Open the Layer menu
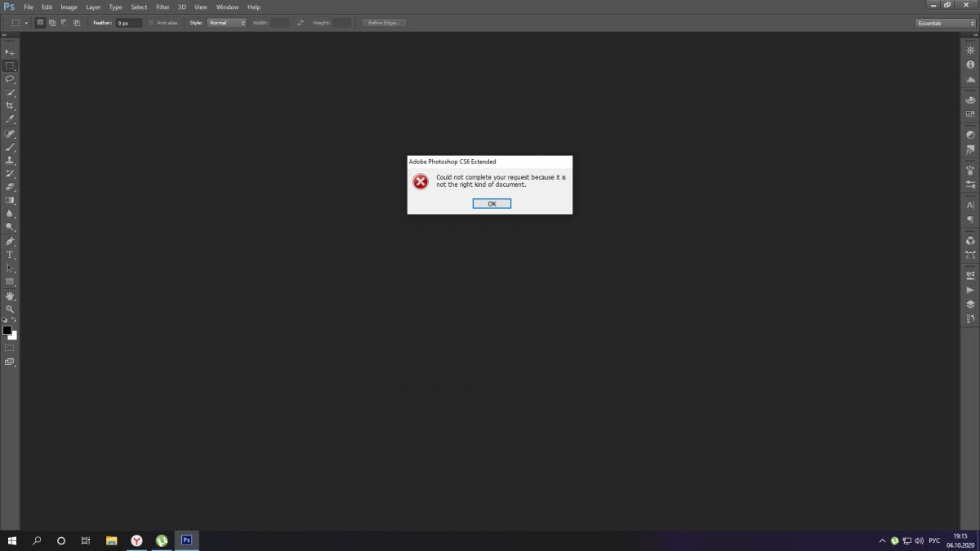 93,7
